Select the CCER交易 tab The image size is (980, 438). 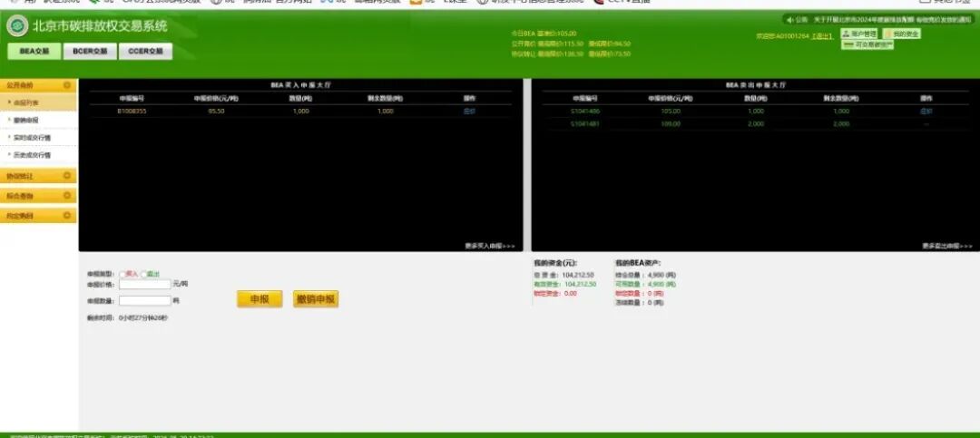click(x=145, y=51)
